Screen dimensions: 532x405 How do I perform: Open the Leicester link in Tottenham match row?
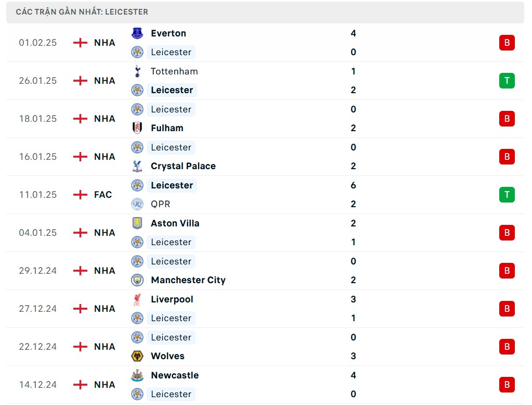pos(172,90)
